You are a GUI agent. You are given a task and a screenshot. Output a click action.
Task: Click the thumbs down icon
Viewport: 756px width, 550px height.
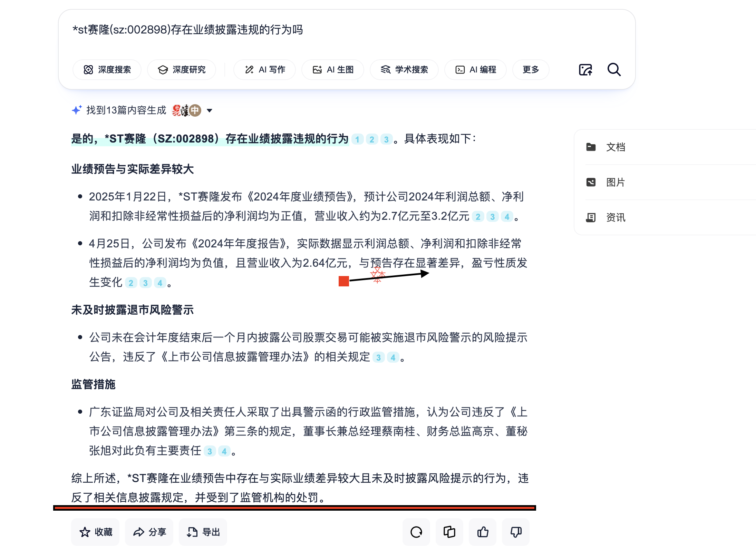[x=516, y=532]
